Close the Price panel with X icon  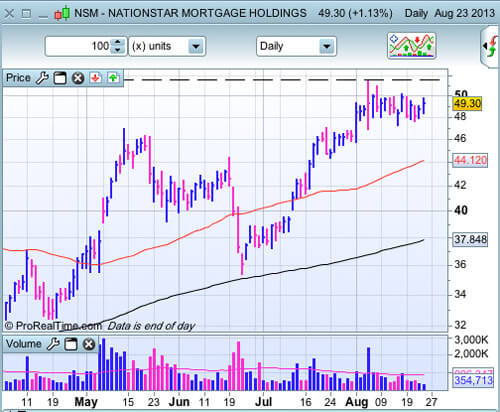coord(78,78)
